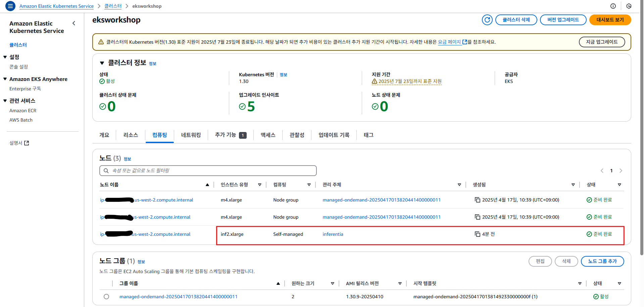Open Enterprise 구독 sidebar link
The image size is (644, 307).
(25, 89)
